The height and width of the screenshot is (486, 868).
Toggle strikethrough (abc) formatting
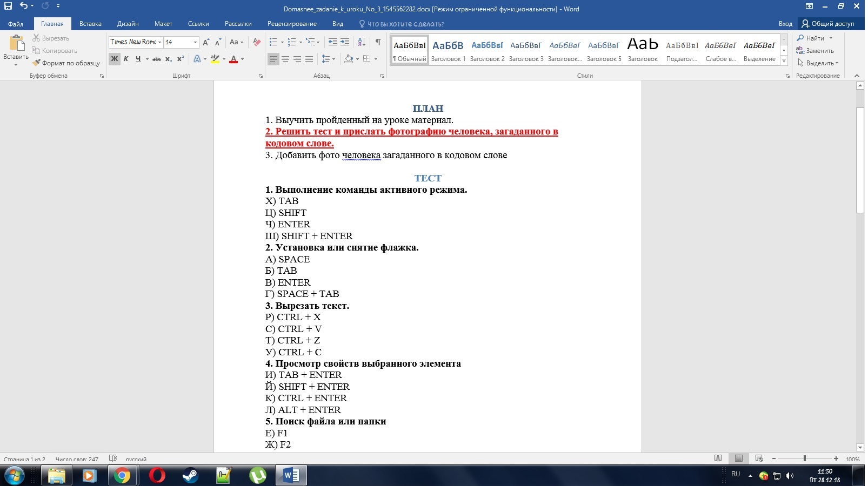(x=156, y=59)
